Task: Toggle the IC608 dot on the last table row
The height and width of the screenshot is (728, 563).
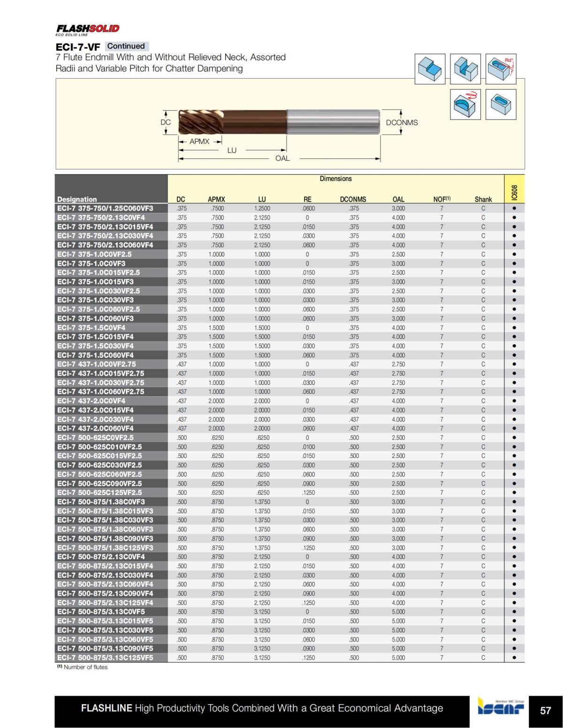Action: 513,657
